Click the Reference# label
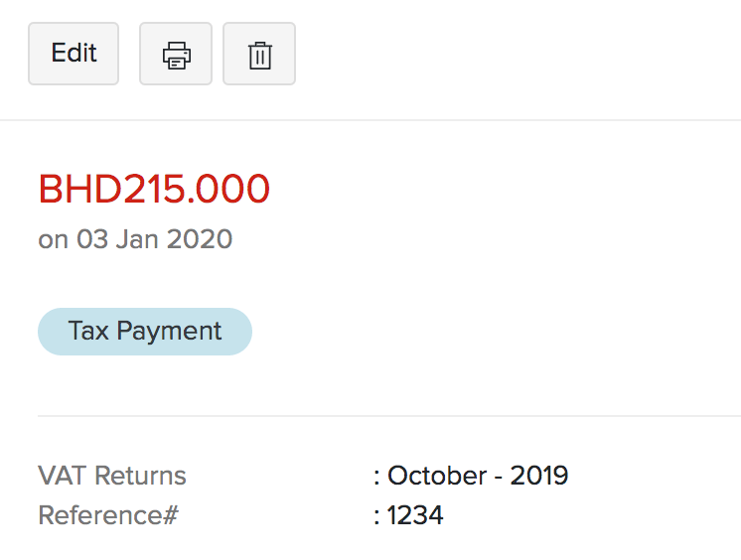Screen dimensions: 741x560 107,515
